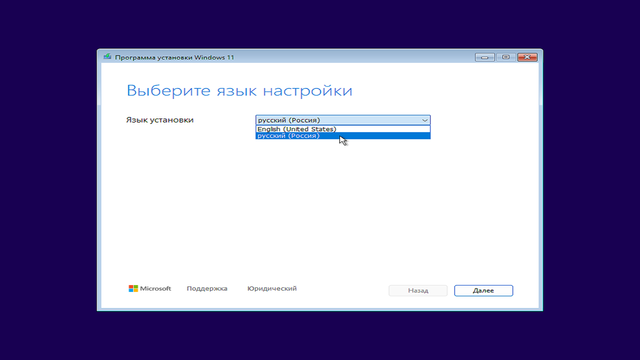
Task: Select English (United States) from language list
Action: click(343, 129)
